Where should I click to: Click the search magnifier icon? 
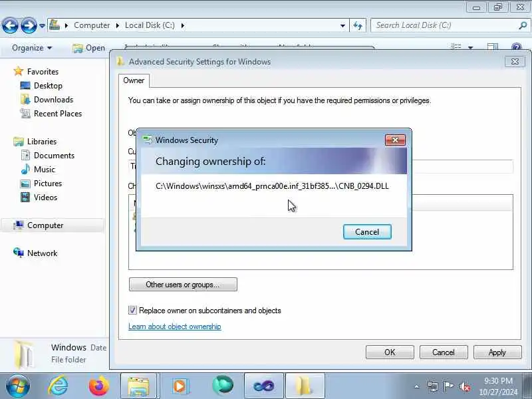click(523, 25)
